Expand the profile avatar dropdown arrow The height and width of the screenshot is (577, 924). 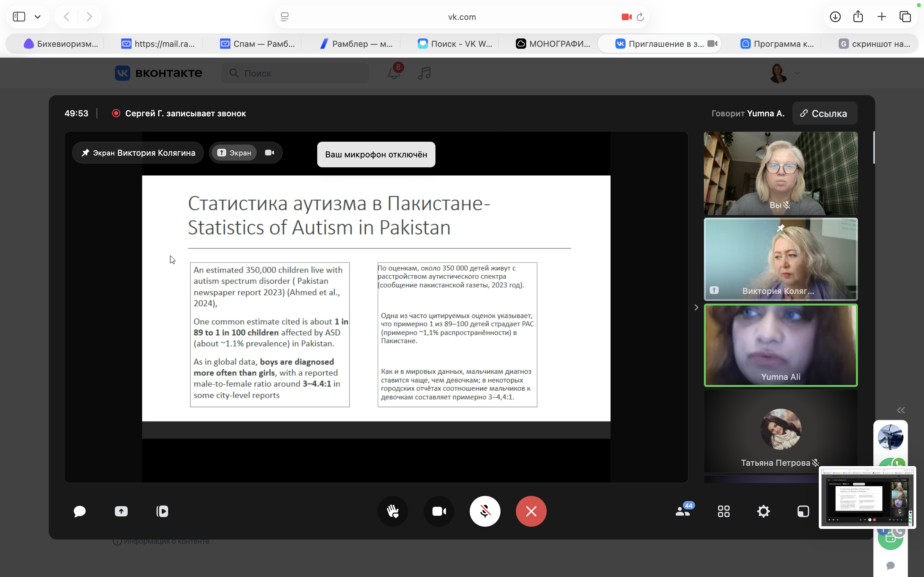point(797,73)
